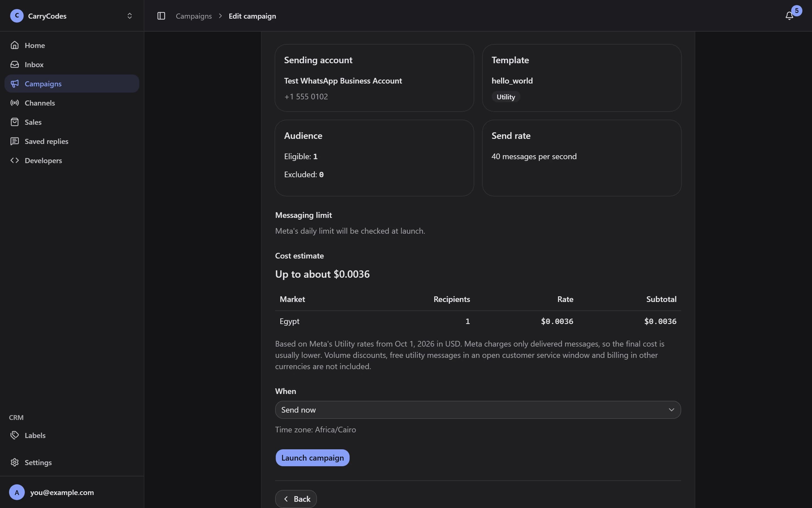
Task: Expand the CarryCodes workspace switcher arrows
Action: (129, 16)
